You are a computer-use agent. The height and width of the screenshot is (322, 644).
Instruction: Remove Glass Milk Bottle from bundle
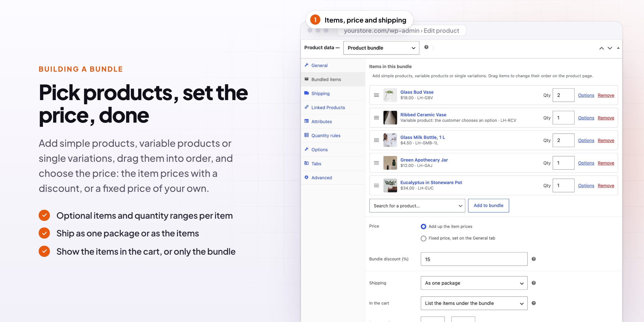point(606,140)
